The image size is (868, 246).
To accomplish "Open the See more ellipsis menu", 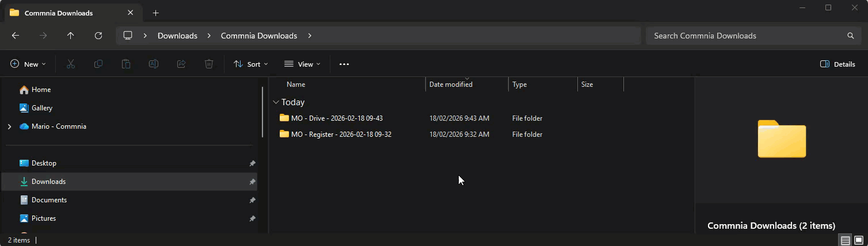I will [344, 64].
